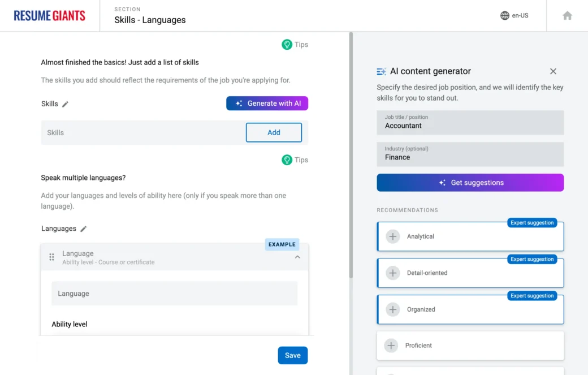Click the pencil icon next to Skills

(65, 104)
